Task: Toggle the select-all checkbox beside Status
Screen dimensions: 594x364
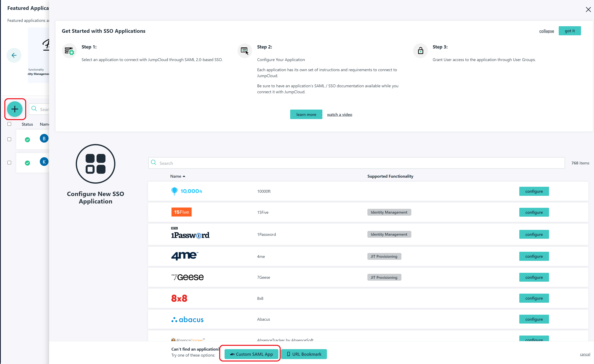Action: click(9, 124)
